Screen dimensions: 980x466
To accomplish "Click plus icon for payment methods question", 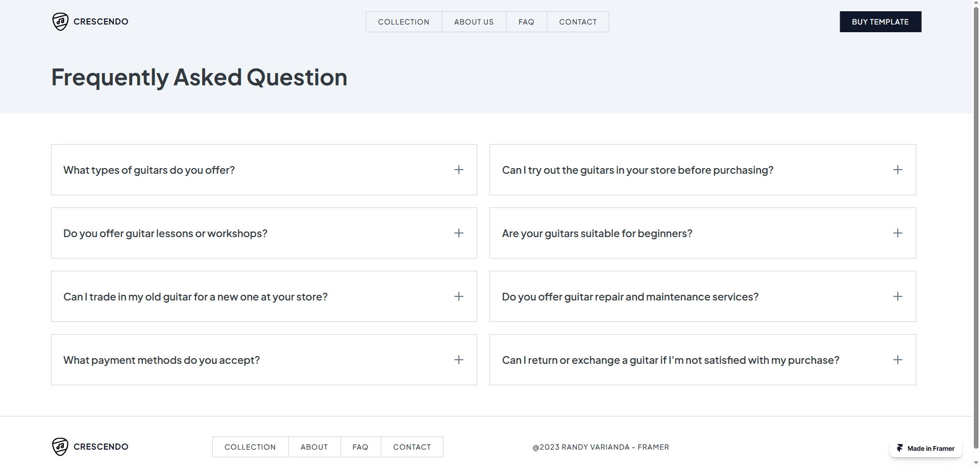I will click(459, 360).
